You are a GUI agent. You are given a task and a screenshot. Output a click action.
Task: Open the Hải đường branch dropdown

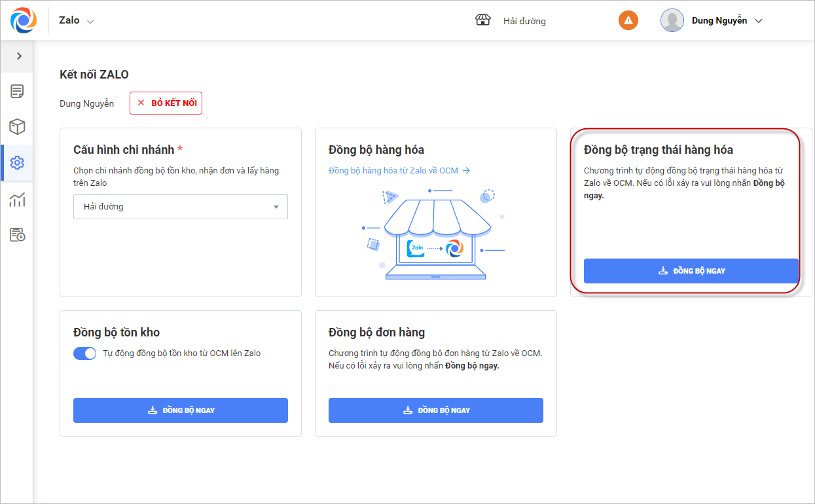point(181,207)
